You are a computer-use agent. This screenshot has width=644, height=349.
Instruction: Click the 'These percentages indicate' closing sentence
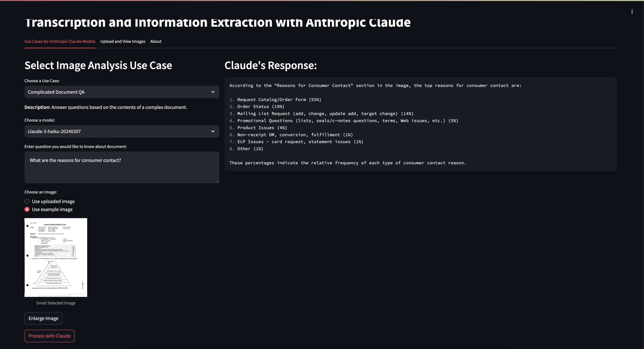point(348,163)
